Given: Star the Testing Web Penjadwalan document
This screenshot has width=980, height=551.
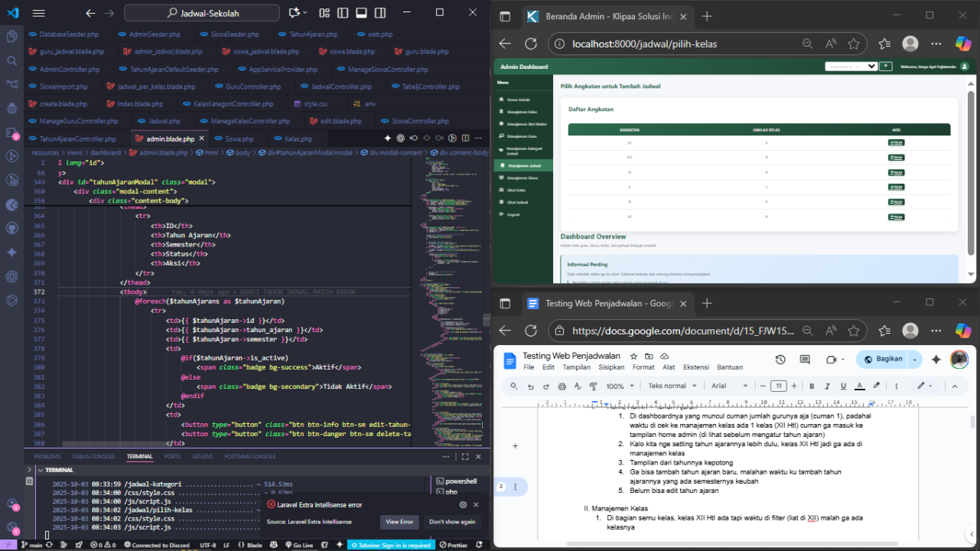Looking at the screenshot, I should tap(633, 357).
